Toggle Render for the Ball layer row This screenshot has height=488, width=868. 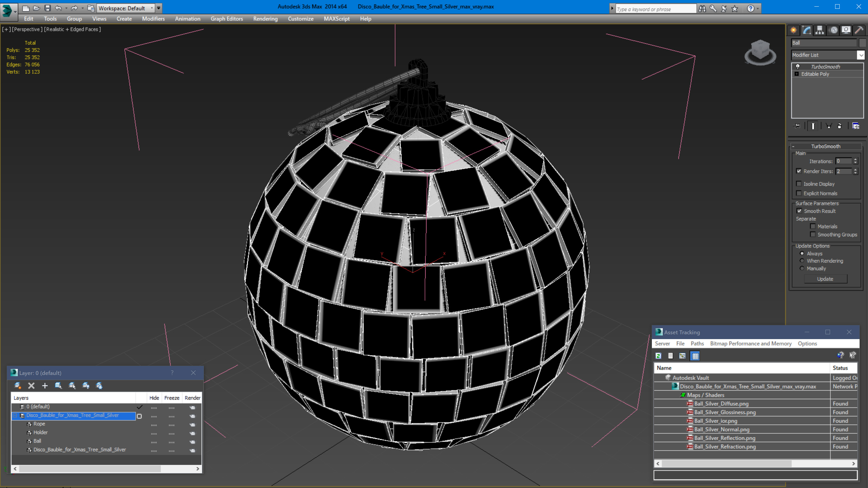192,442
